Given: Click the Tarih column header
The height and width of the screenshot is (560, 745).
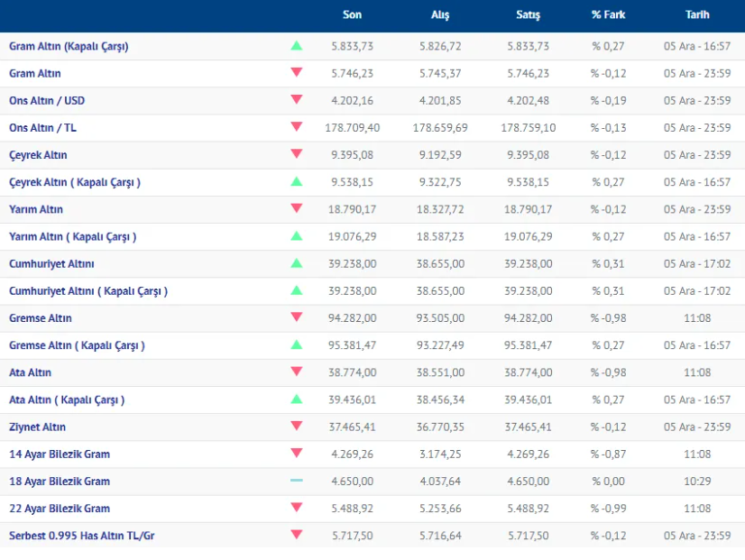Looking at the screenshot, I should pos(696,15).
